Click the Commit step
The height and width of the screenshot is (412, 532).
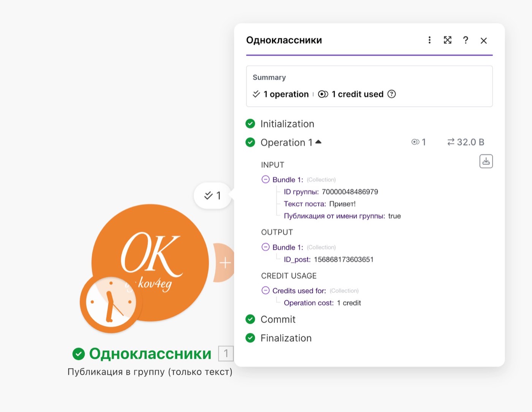(278, 319)
